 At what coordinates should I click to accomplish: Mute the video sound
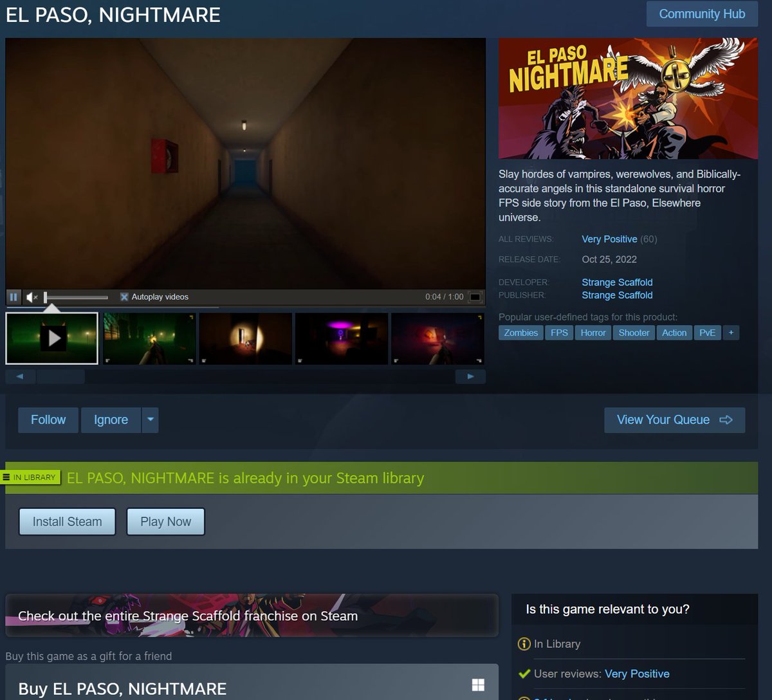coord(32,297)
